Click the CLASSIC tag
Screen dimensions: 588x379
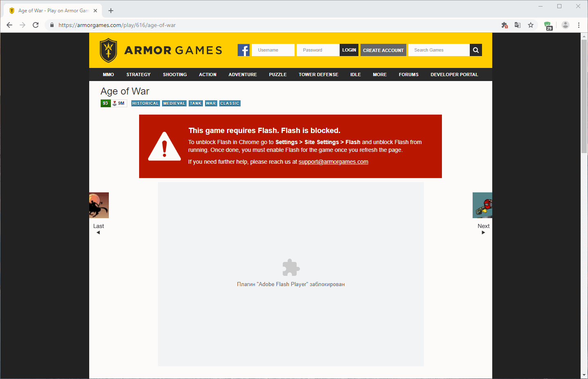point(230,104)
